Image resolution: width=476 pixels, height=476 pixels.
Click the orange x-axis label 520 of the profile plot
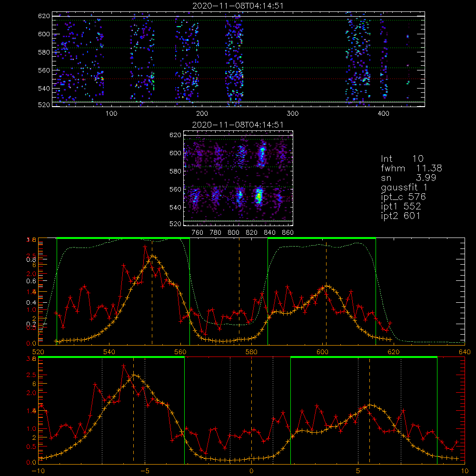pyautogui.click(x=38, y=352)
